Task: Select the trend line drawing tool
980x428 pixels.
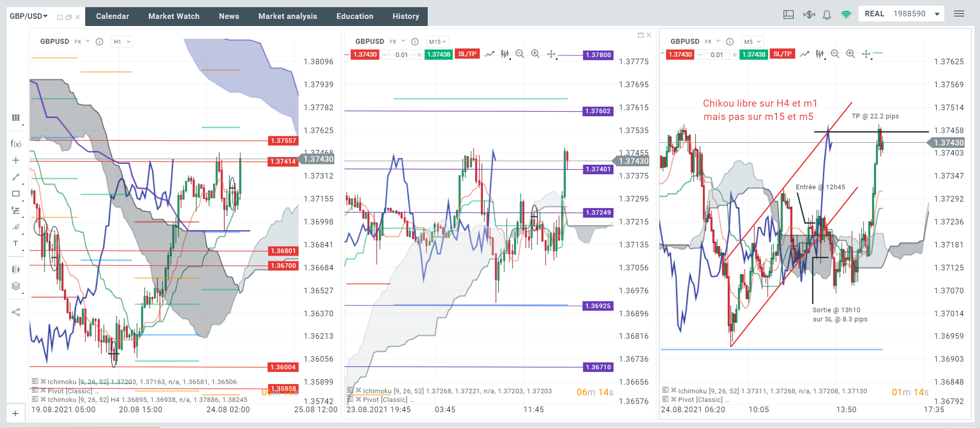Action: point(16,177)
